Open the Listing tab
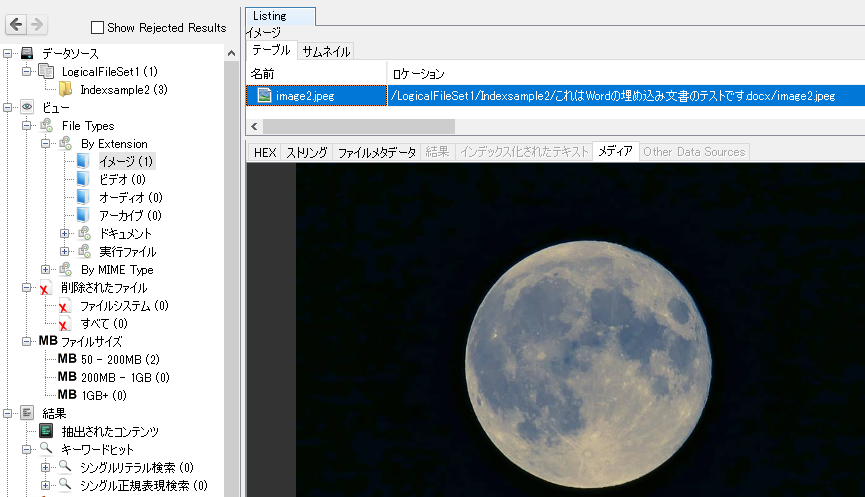The height and width of the screenshot is (497, 865). [x=281, y=16]
